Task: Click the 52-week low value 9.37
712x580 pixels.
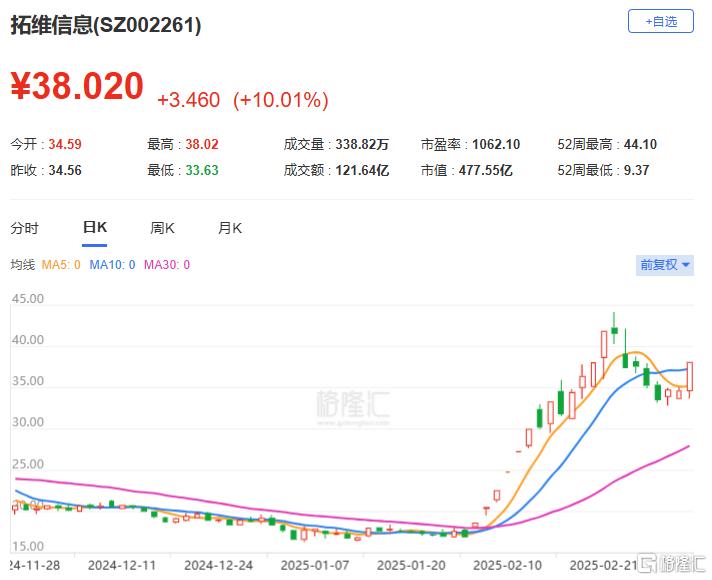Action: click(636, 170)
